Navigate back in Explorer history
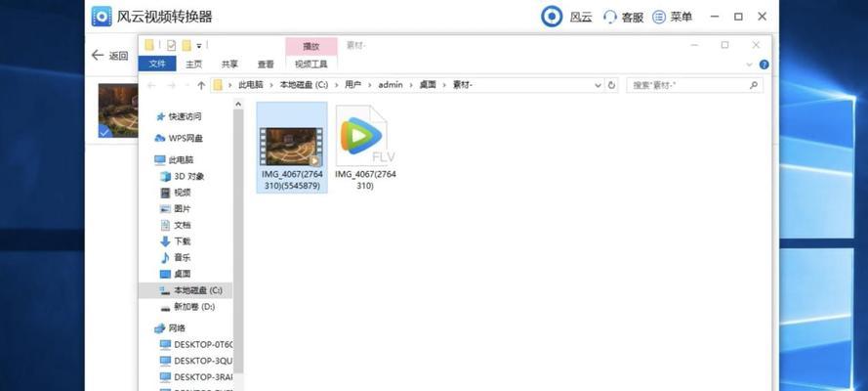868x391 pixels. click(x=151, y=85)
